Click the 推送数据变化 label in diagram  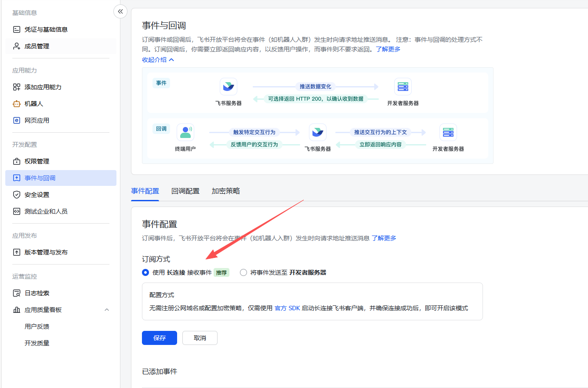(x=316, y=87)
